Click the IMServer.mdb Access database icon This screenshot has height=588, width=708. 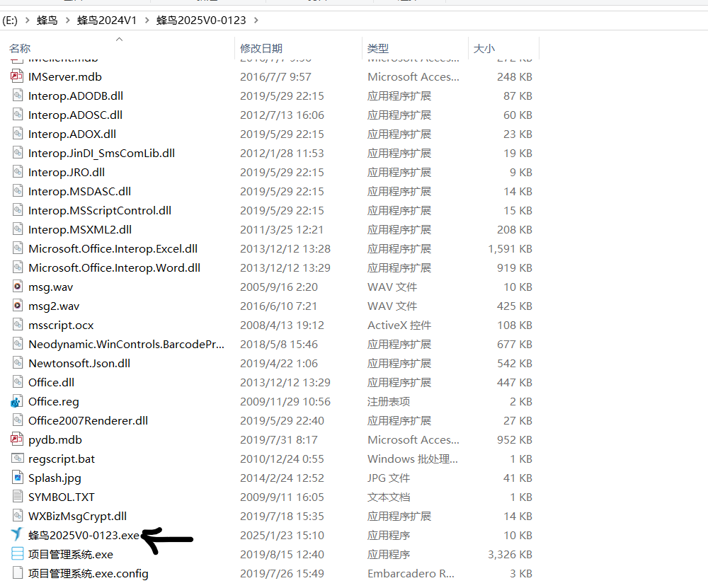[x=17, y=76]
